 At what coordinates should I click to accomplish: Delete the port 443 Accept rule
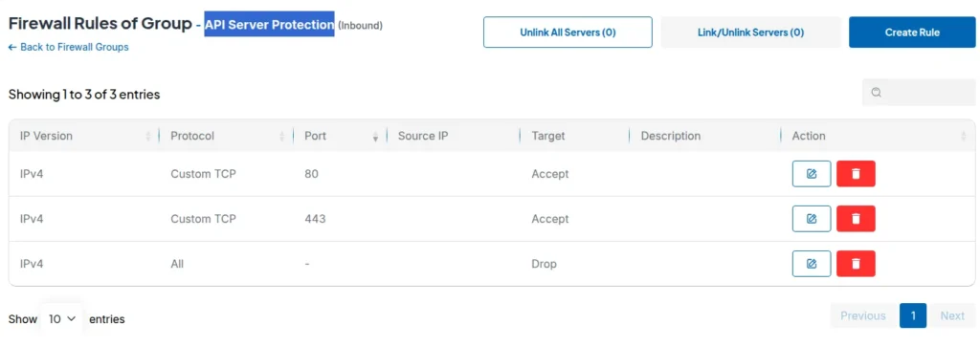coord(856,219)
